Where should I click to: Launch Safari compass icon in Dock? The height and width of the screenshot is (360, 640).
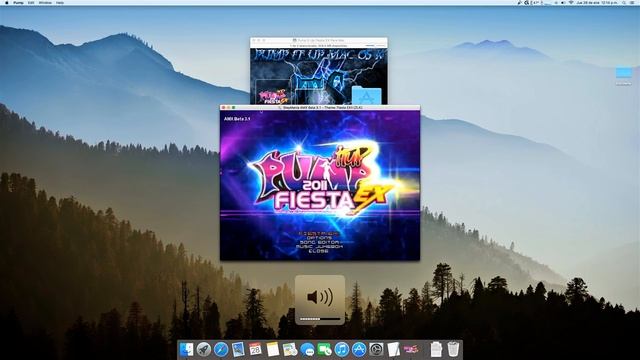221,349
